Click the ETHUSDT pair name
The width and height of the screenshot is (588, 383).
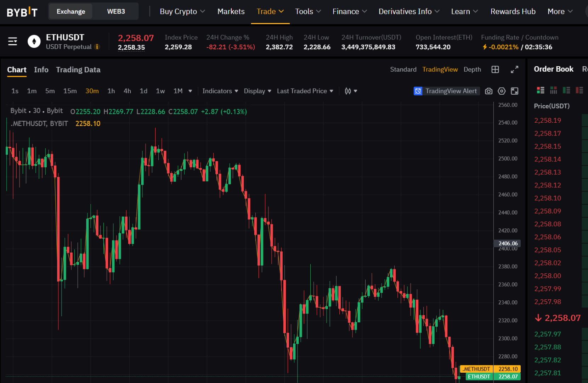point(65,38)
